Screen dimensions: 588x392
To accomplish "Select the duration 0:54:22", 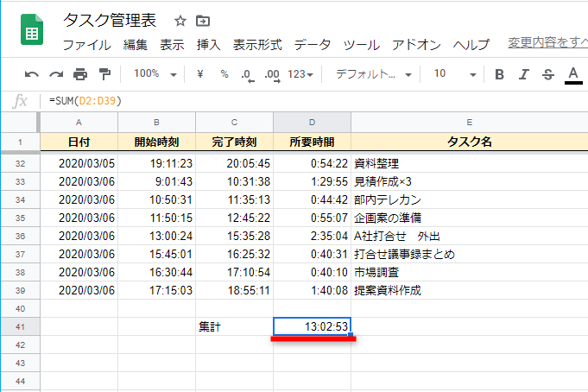I will point(312,163).
